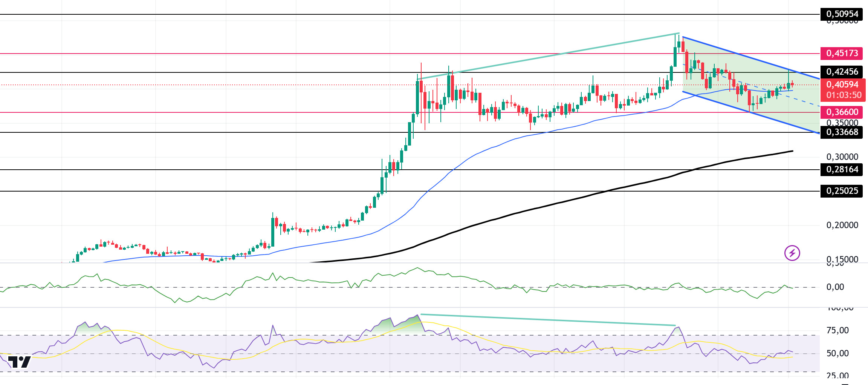Select the teal trendline above price highs
Screen dimensions: 868x385
(548, 56)
